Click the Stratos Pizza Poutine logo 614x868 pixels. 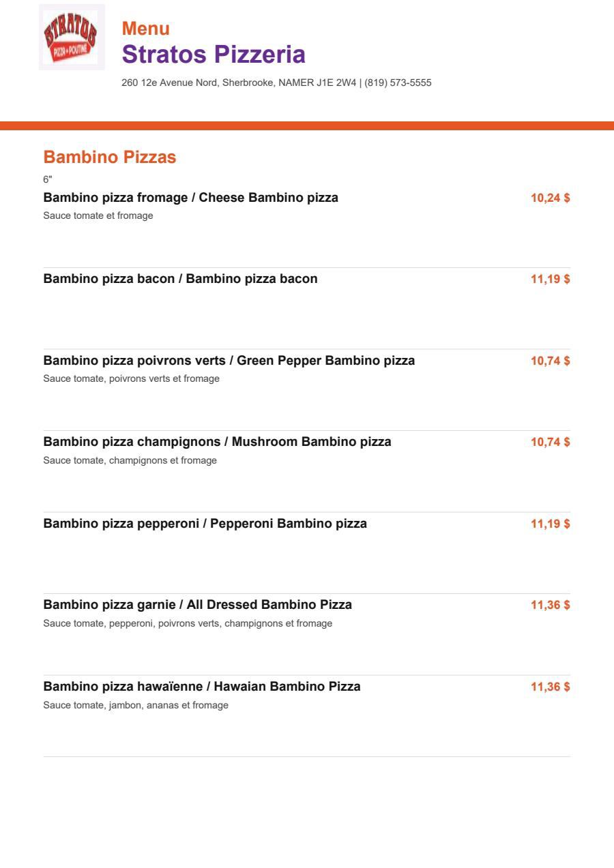[x=72, y=37]
